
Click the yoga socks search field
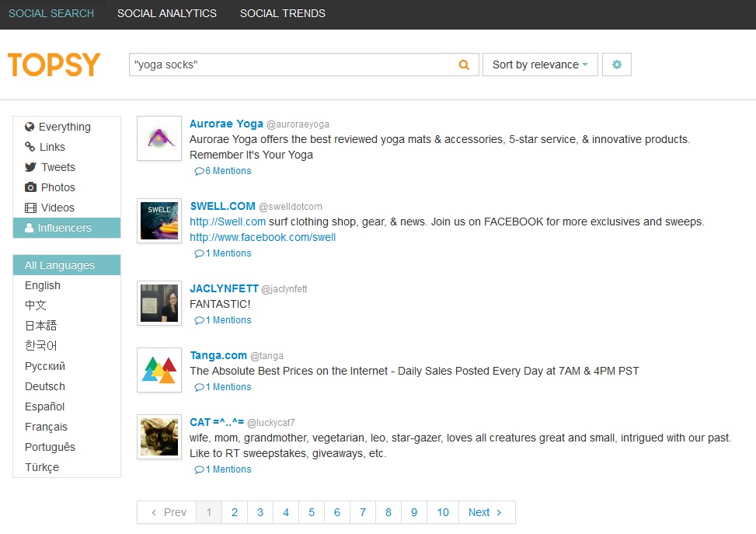click(x=289, y=65)
